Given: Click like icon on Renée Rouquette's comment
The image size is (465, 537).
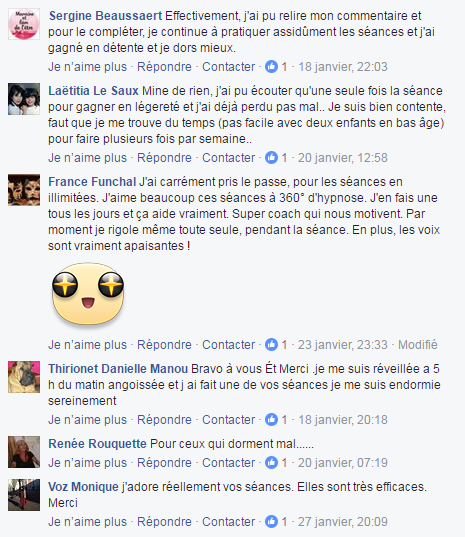Looking at the screenshot, I should click(x=271, y=462).
